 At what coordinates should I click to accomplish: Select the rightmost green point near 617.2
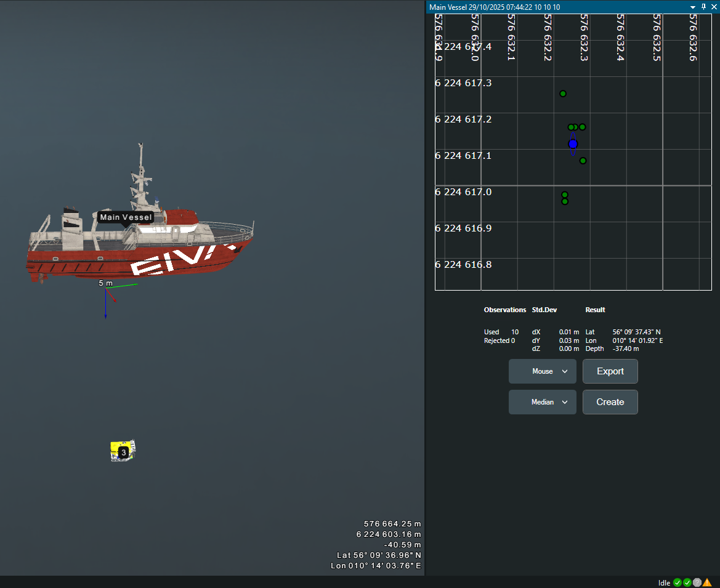(x=582, y=127)
